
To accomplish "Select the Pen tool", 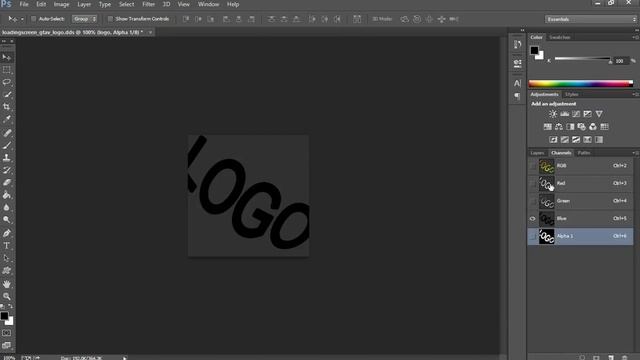I will pyautogui.click(x=7, y=233).
